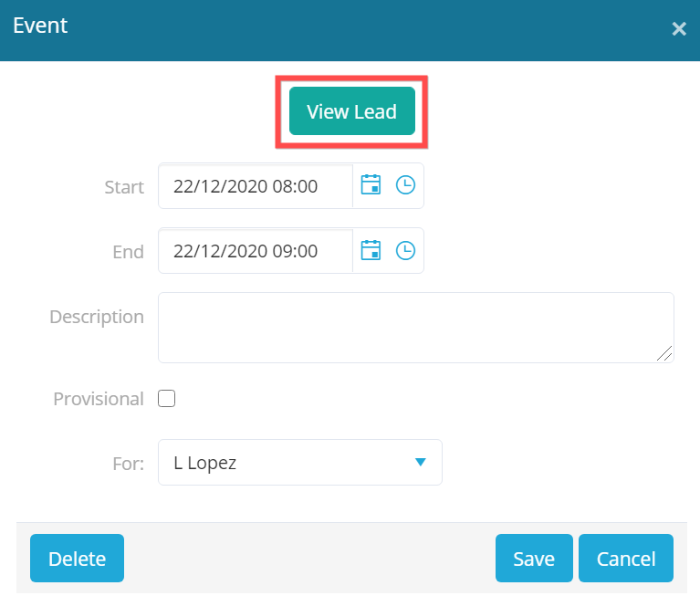
Task: Delete this event
Action: (x=78, y=558)
